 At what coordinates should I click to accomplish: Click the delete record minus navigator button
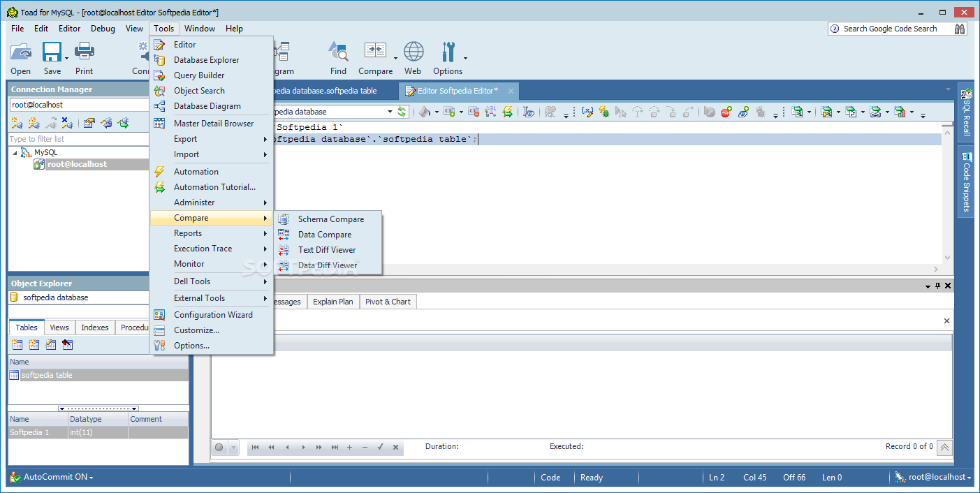point(365,448)
